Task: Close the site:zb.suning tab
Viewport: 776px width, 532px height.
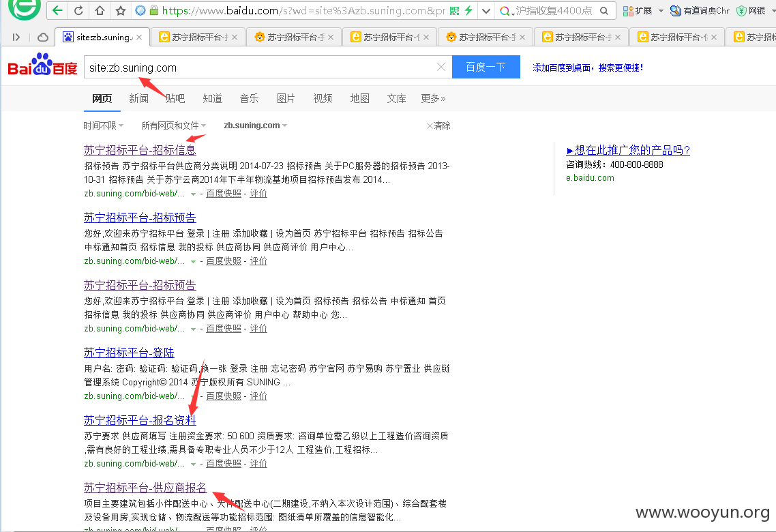Action: point(140,37)
